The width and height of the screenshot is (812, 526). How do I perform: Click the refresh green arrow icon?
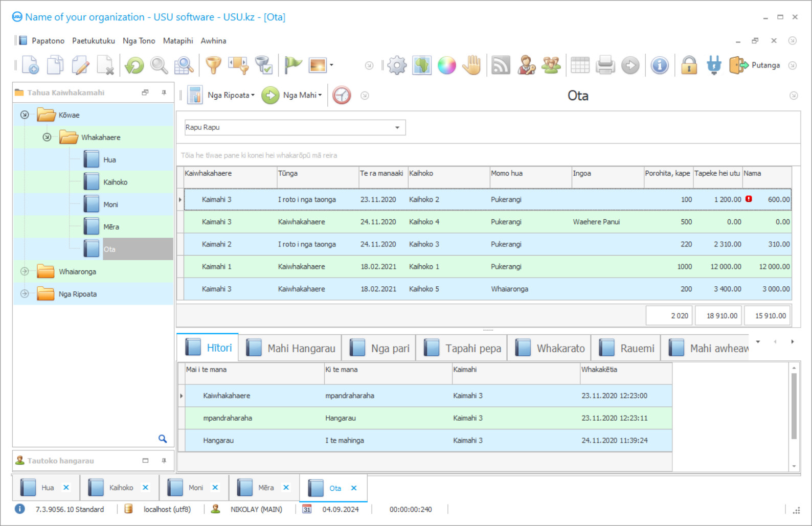pyautogui.click(x=134, y=65)
